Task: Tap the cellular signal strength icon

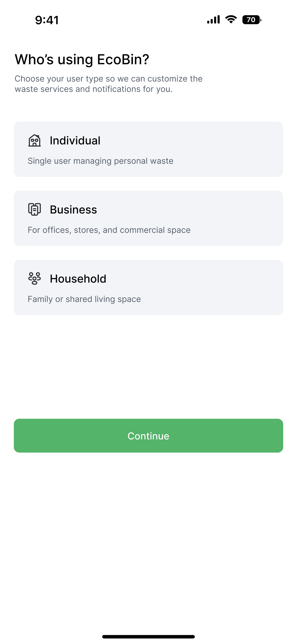Action: [213, 20]
